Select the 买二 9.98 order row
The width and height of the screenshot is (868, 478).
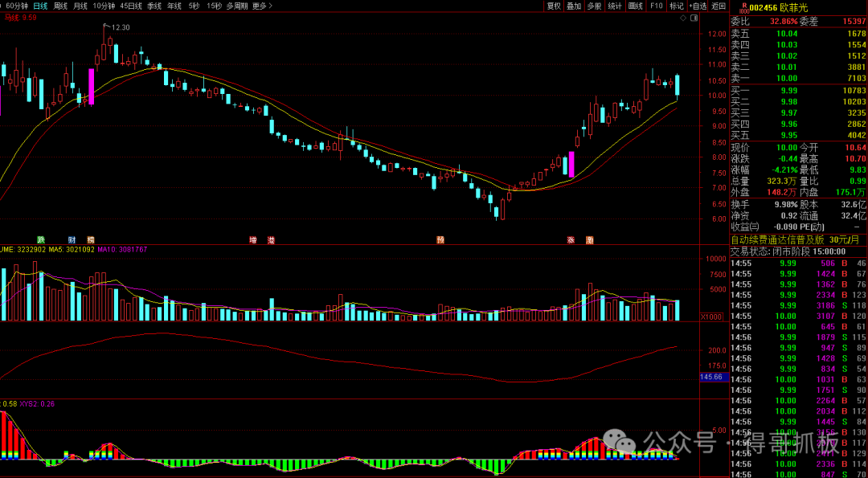798,101
